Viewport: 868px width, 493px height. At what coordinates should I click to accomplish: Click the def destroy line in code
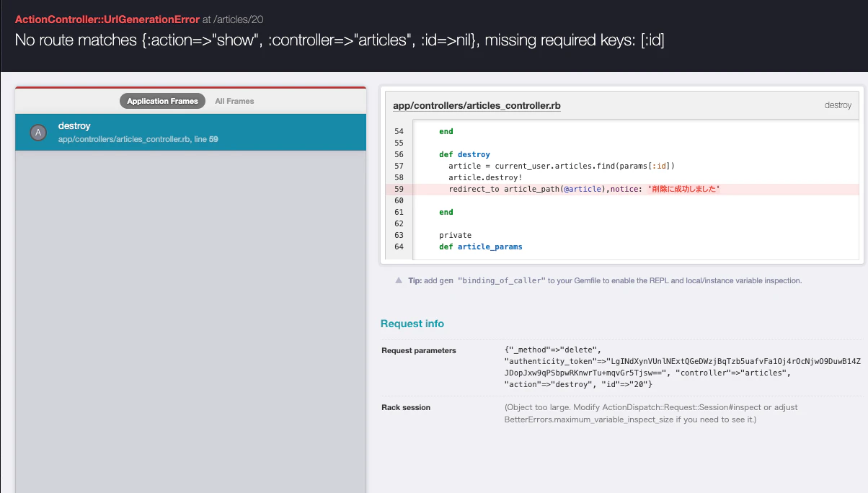pyautogui.click(x=464, y=154)
